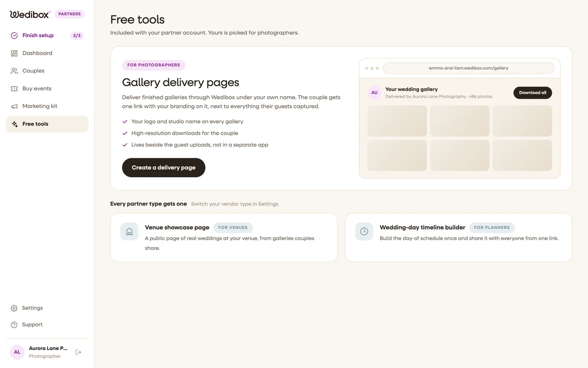Click checkmark beside High-resolution downloads
This screenshot has width=588, height=368.
coord(125,134)
